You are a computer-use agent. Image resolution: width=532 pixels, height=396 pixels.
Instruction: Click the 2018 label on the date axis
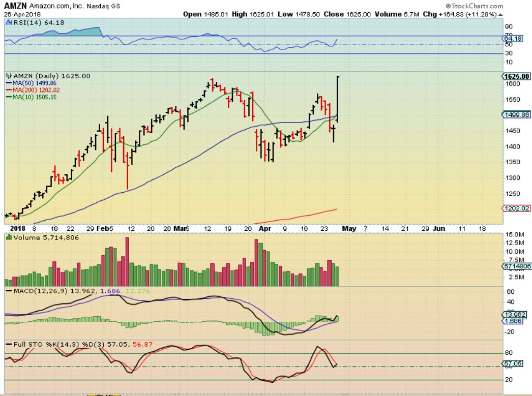18,229
